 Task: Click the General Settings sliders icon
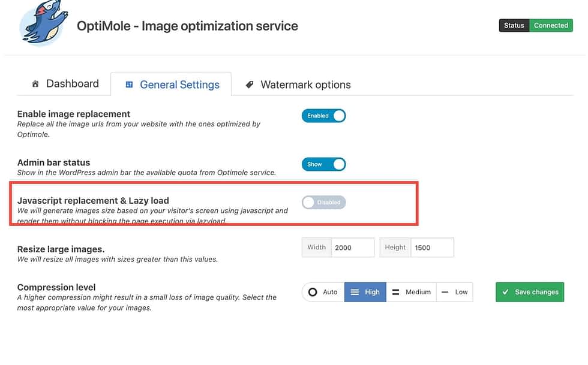129,85
